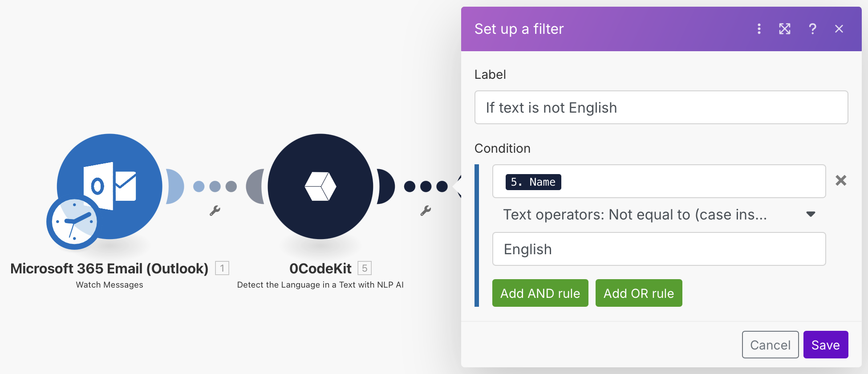868x374 pixels.
Task: Close the Set up a filter panel
Action: pyautogui.click(x=839, y=29)
